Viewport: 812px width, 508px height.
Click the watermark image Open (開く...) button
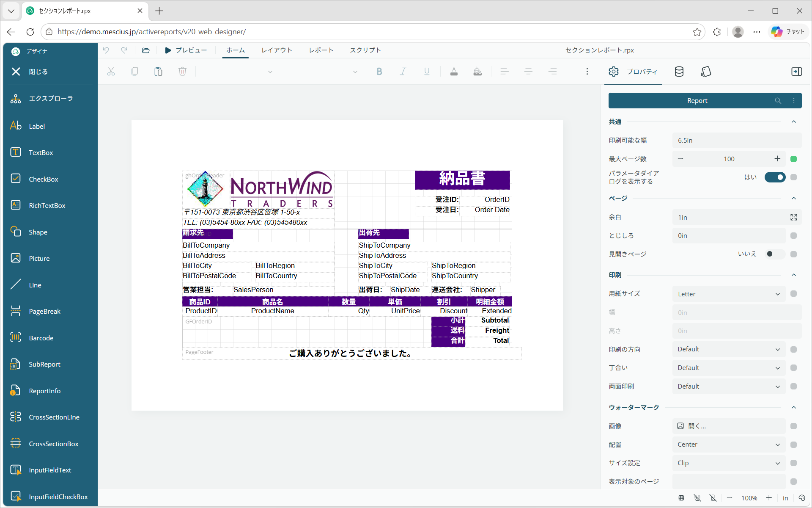[729, 426]
